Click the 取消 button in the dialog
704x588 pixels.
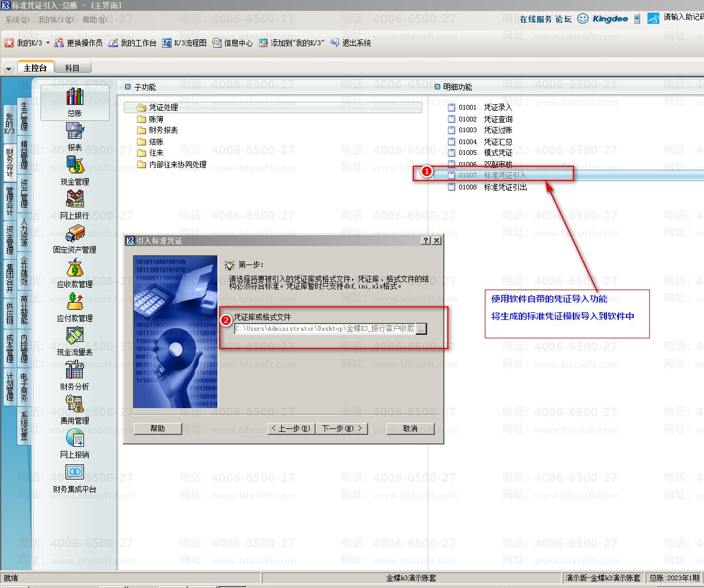[410, 428]
